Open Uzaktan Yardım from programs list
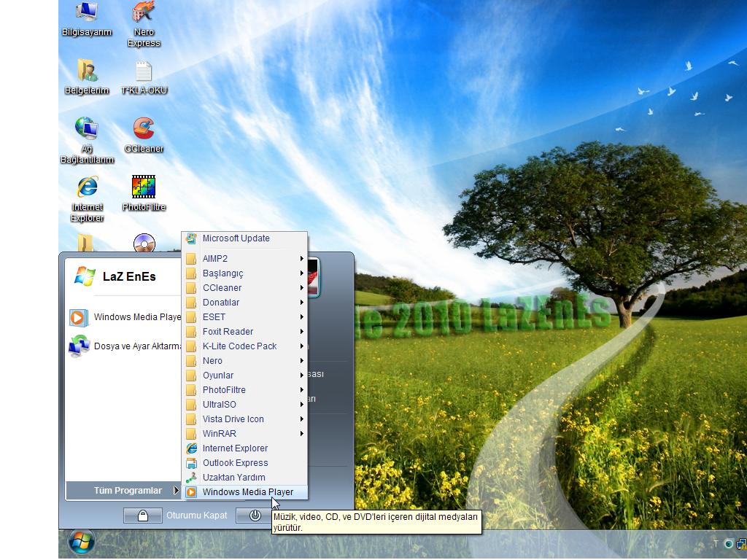Image resolution: width=747 pixels, height=560 pixels. click(x=245, y=478)
